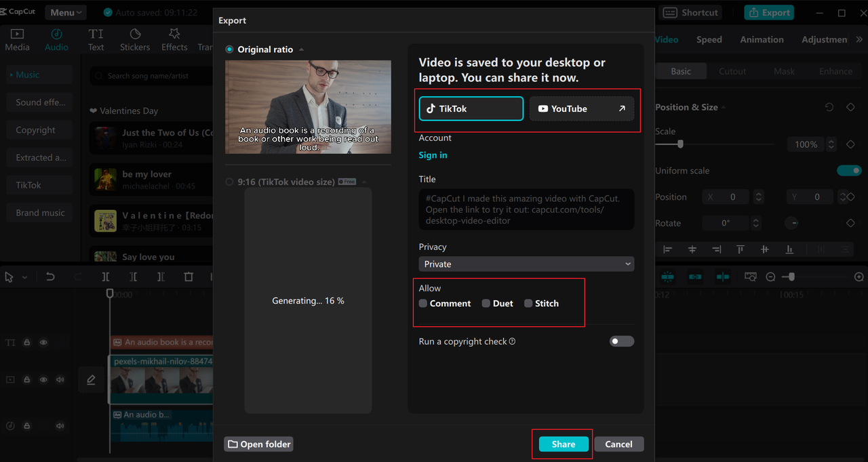Image resolution: width=868 pixels, height=462 pixels.
Task: Turn off the Uniform scale switch
Action: (x=849, y=171)
